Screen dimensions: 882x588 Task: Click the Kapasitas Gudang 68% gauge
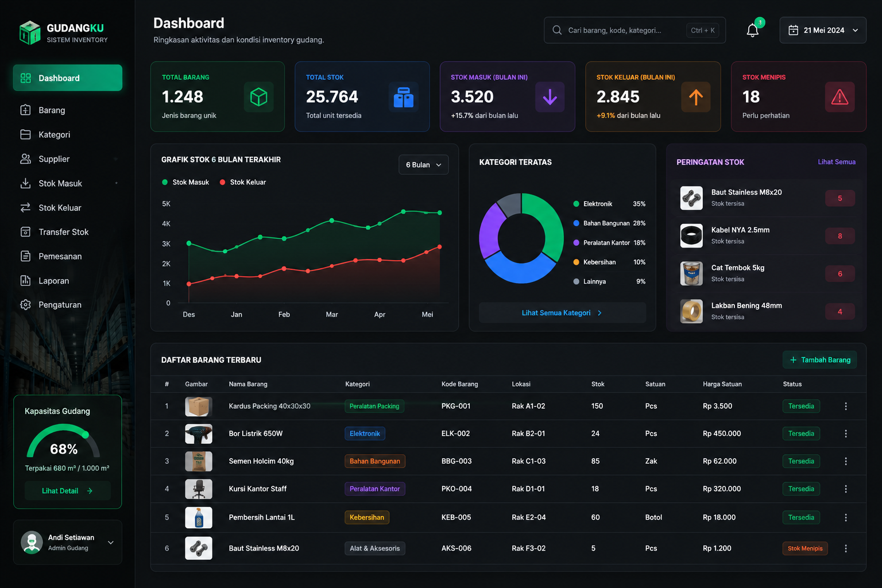point(64,442)
